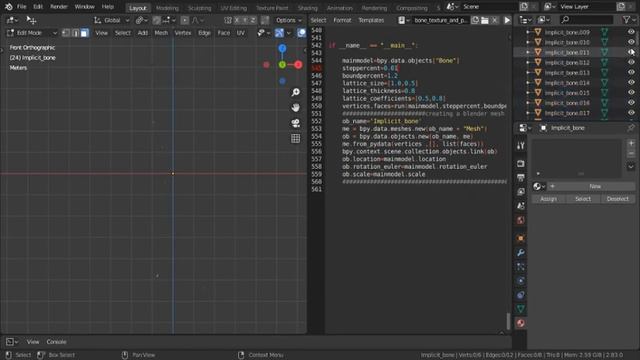Click the Blender logo icon

coord(8,7)
